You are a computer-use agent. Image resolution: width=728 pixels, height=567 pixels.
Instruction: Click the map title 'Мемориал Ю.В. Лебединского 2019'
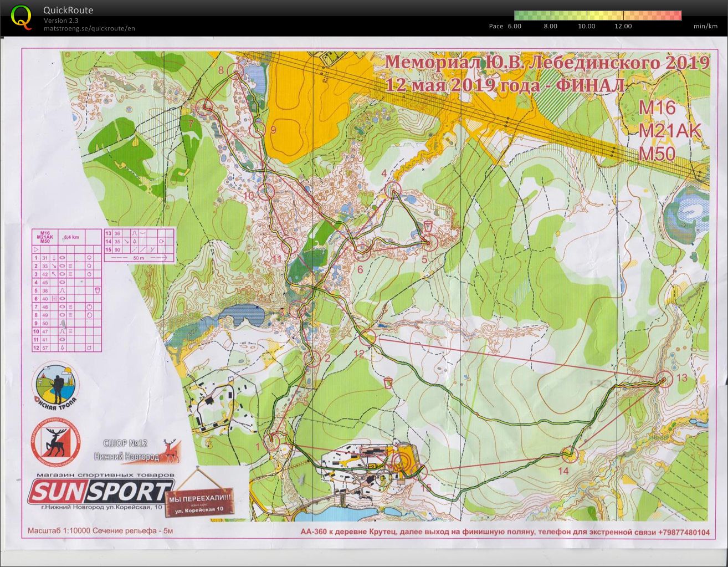[x=546, y=62]
